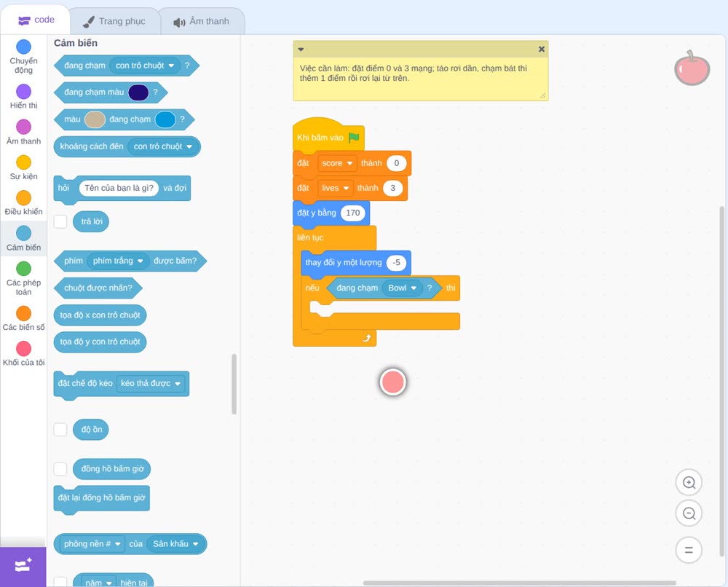Image resolution: width=728 pixels, height=587 pixels.
Task: Switch to the code tab
Action: [36, 20]
